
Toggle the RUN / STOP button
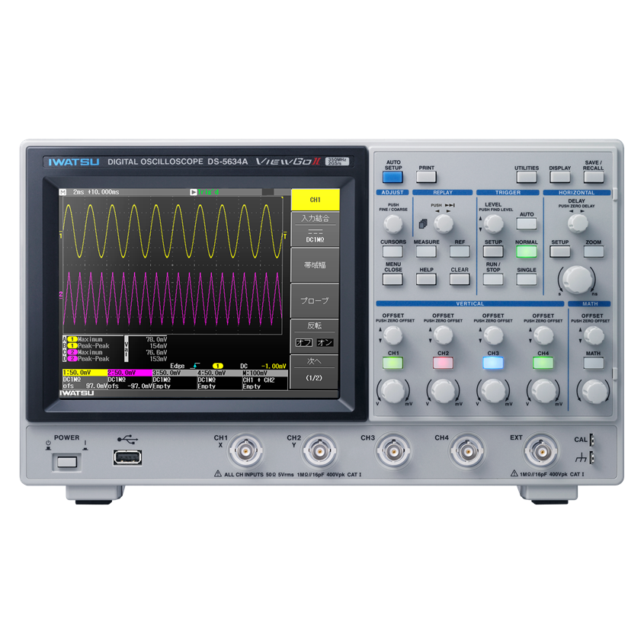[493, 279]
